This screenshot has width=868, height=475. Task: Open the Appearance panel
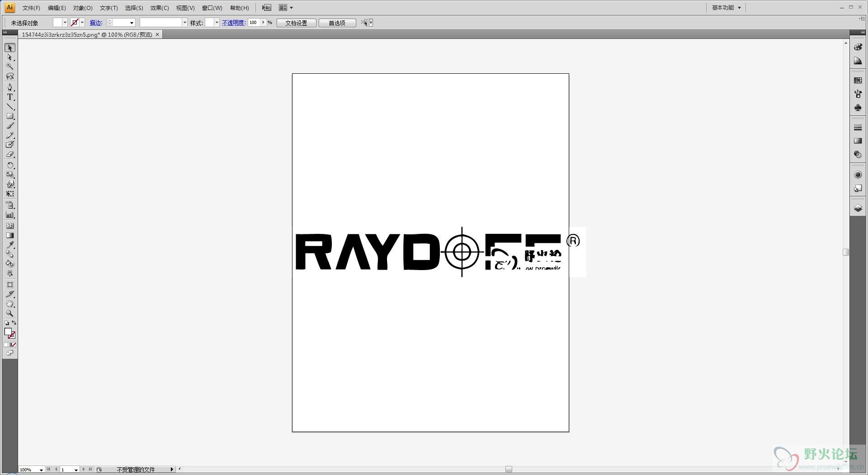[x=858, y=175]
